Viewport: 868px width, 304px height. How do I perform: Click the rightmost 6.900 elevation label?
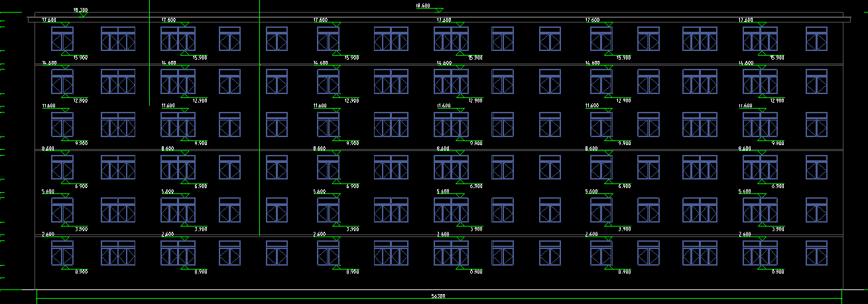coord(778,187)
